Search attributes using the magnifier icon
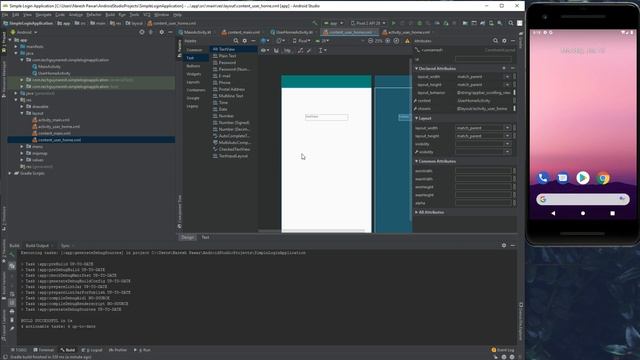This screenshot has height=360, width=640. 495,41
